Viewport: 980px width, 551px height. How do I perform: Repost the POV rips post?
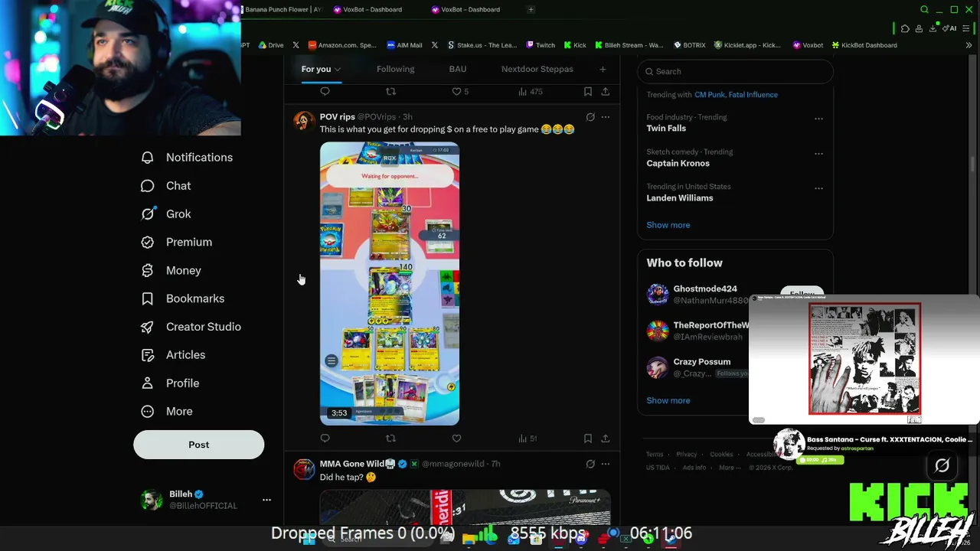(390, 439)
